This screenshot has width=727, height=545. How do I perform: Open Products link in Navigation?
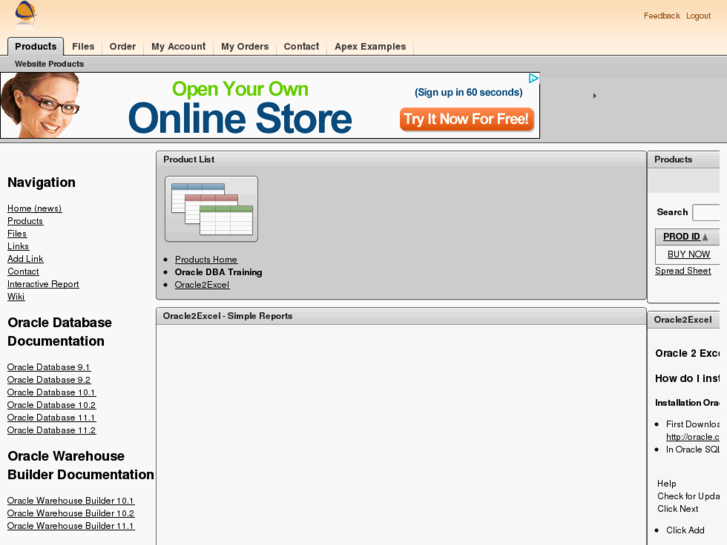pyautogui.click(x=25, y=221)
